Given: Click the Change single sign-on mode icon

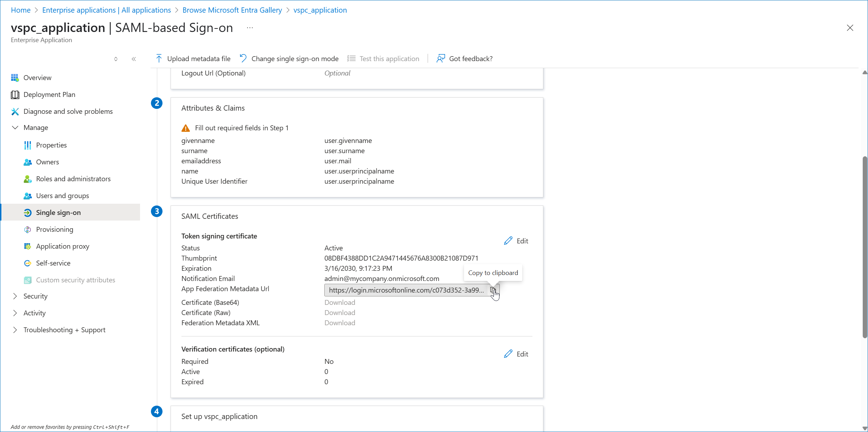Looking at the screenshot, I should coord(243,58).
